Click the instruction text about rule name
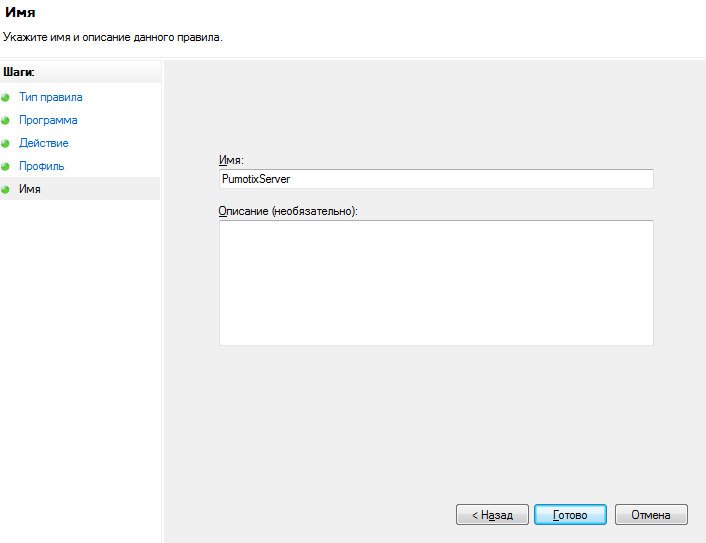The image size is (706, 543). click(113, 37)
